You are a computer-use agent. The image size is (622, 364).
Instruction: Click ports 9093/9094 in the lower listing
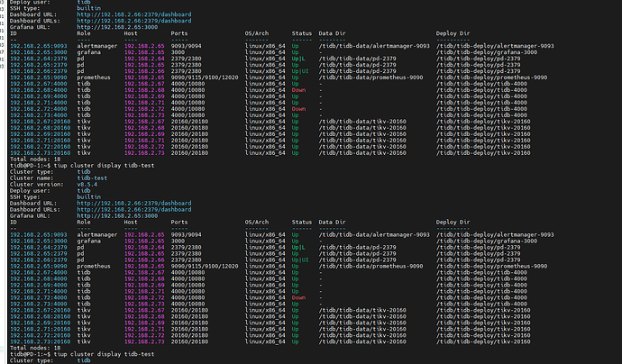coord(186,235)
